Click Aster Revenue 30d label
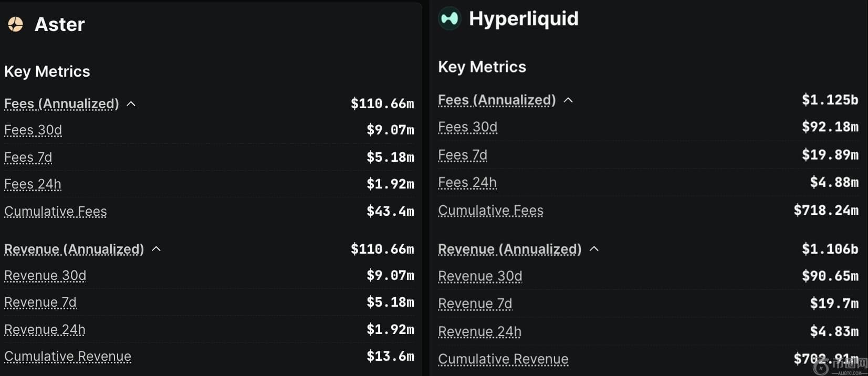Viewport: 868px width, 376px height. tap(45, 276)
